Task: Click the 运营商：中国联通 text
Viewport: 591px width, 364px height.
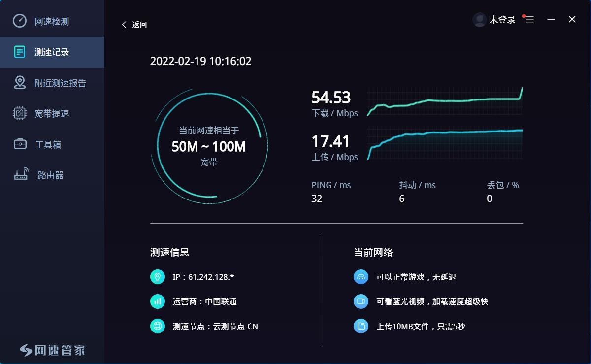Action: pyautogui.click(x=205, y=301)
